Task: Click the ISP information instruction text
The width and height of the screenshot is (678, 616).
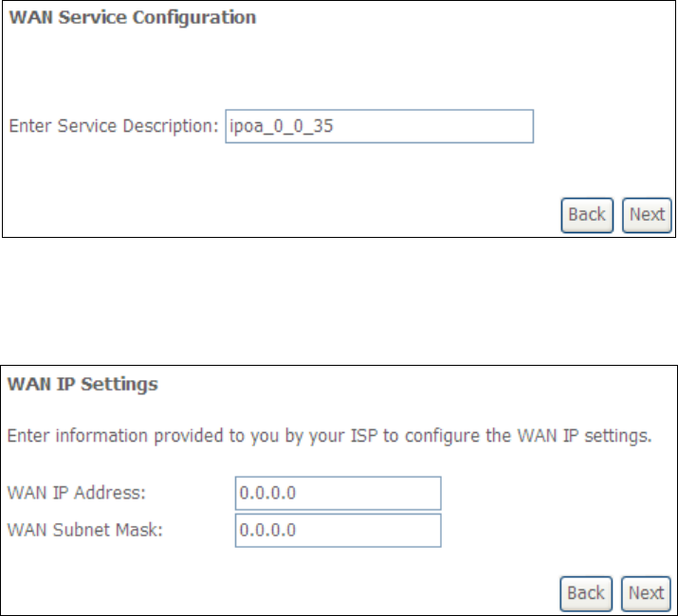Action: pos(327,436)
